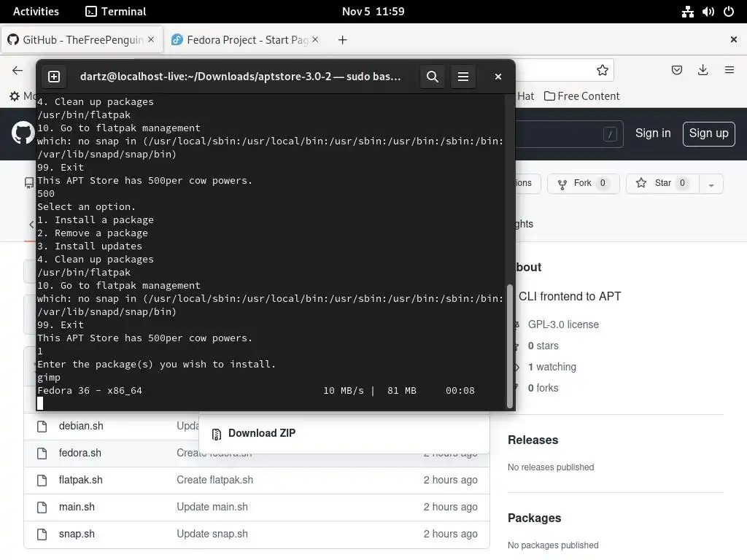Click the GitHub Octocat logo
This screenshot has width=747, height=560.
[23, 133]
